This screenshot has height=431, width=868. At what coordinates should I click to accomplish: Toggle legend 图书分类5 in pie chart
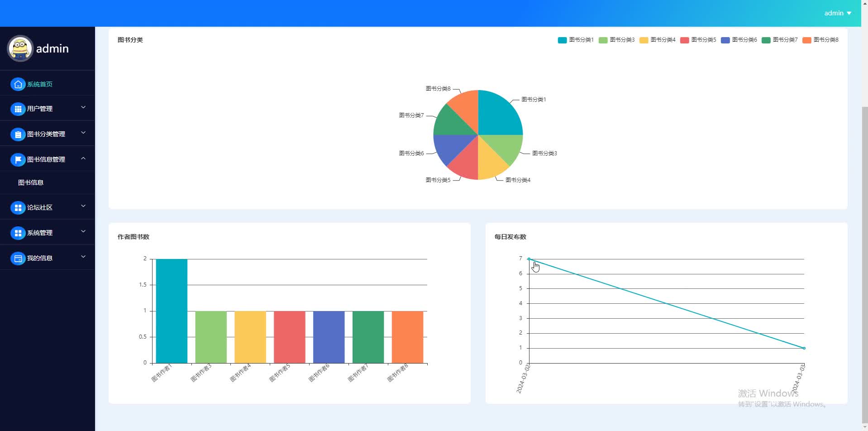pyautogui.click(x=698, y=40)
